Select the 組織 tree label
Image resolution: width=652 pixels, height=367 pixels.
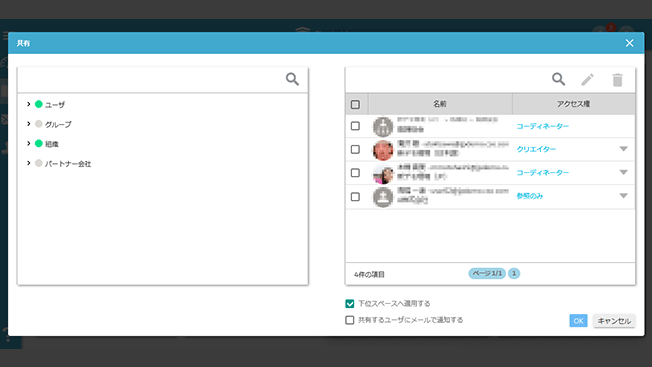tap(52, 144)
